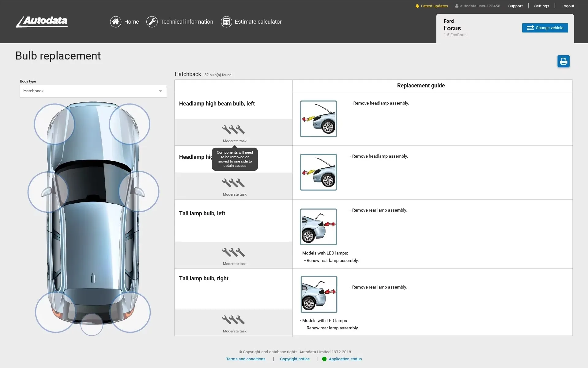Click the Body type dropdown arrow
The height and width of the screenshot is (368, 588).
point(160,91)
